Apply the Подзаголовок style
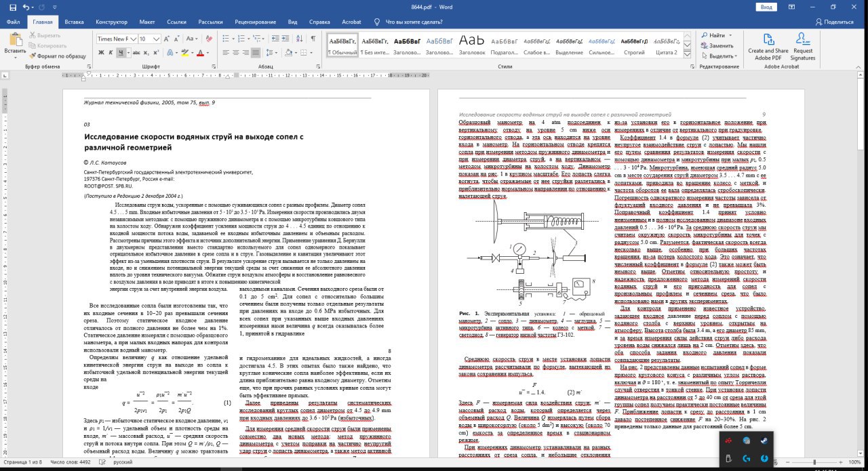Image resolution: width=868 pixels, height=471 pixels. [x=505, y=45]
